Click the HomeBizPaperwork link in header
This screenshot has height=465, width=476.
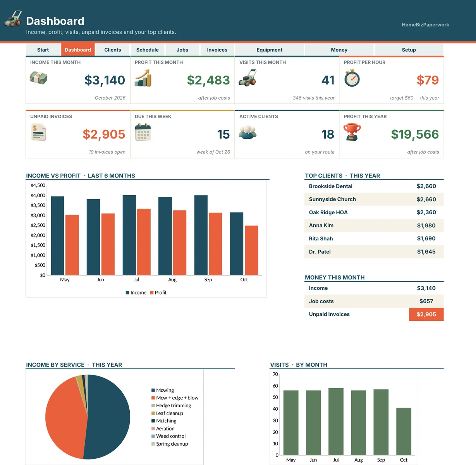[425, 24]
